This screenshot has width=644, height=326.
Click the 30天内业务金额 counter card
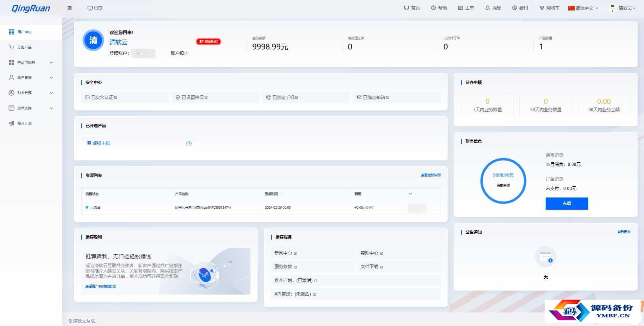pyautogui.click(x=604, y=105)
